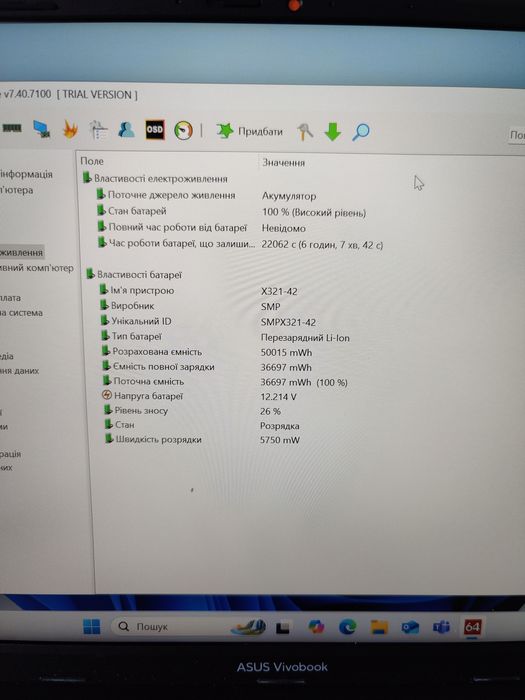Click the Невідомо value

pyautogui.click(x=283, y=228)
